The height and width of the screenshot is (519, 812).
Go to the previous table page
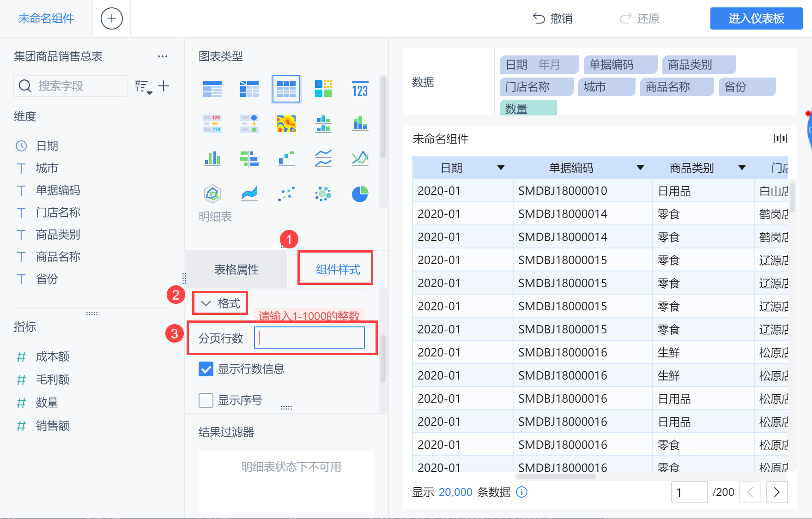point(750,492)
